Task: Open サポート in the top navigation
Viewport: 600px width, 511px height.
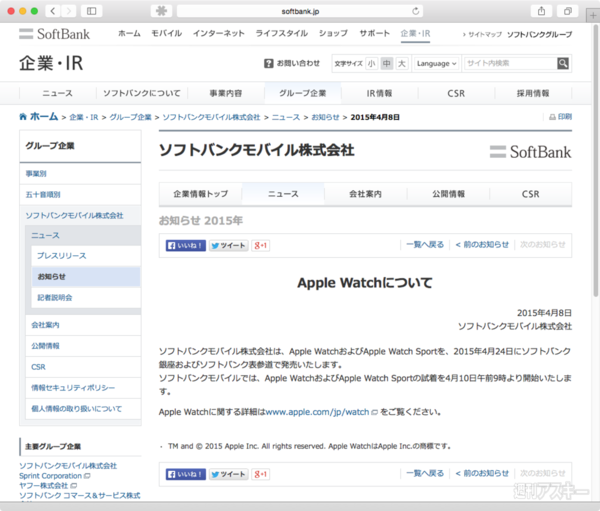Action: tap(374, 33)
